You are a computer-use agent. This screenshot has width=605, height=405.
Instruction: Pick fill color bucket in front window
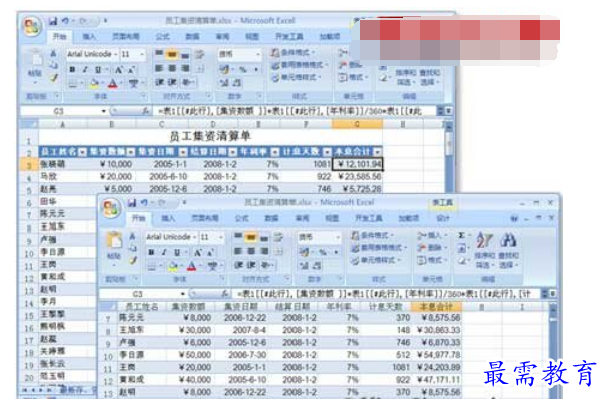point(173,266)
